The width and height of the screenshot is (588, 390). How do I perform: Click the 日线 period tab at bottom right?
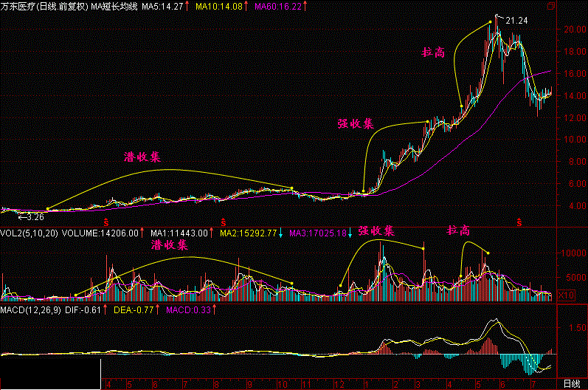tap(571, 384)
